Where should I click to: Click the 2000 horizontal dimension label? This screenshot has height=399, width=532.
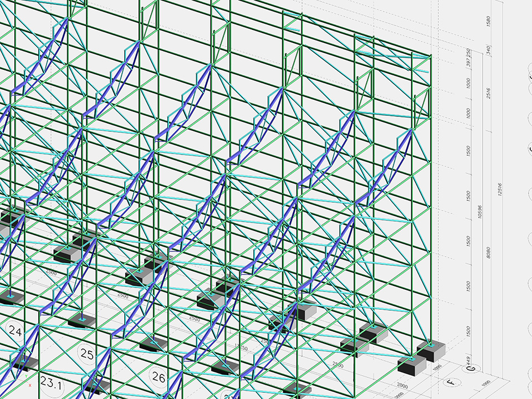tap(403, 385)
